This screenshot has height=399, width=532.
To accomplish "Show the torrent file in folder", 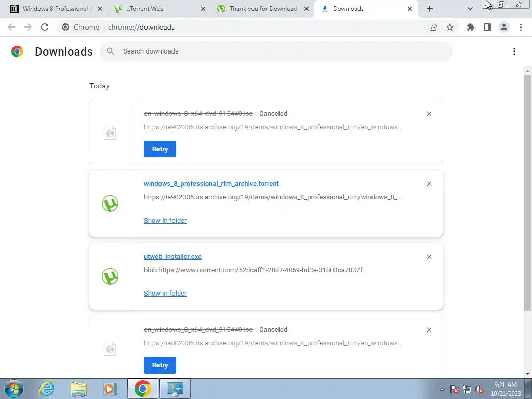I will tap(165, 220).
